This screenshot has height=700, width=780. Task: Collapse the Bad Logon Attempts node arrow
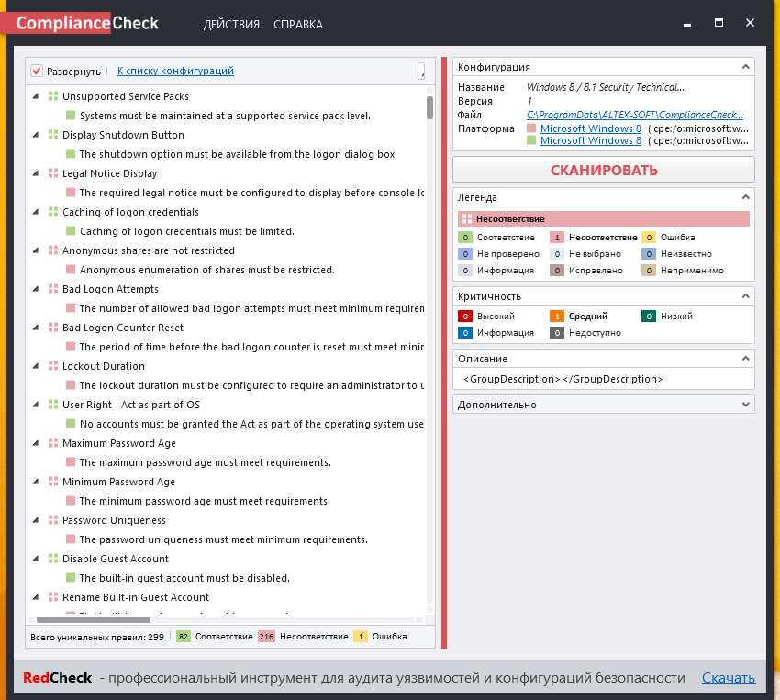35,289
